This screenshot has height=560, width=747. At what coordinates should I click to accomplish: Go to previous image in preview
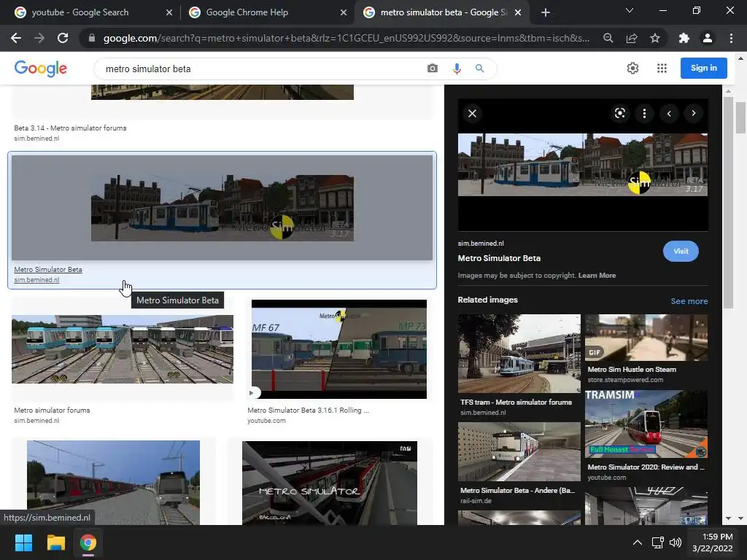pos(669,113)
